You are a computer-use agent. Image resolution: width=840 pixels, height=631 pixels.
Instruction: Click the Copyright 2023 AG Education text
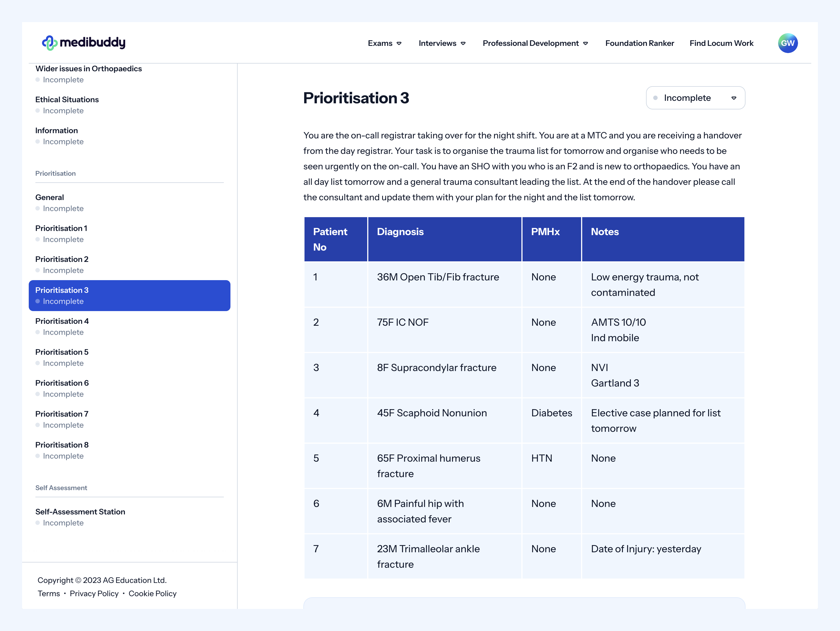coord(102,580)
